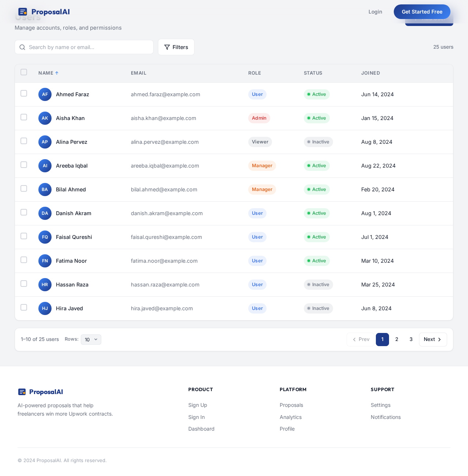This screenshot has height=476, width=468.
Task: Sort by the Status column header
Action: coord(313,73)
